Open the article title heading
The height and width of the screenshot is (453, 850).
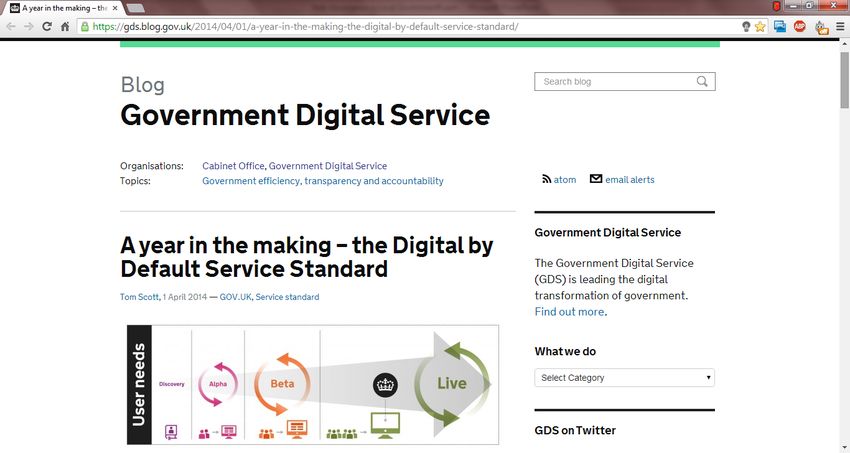(x=307, y=257)
